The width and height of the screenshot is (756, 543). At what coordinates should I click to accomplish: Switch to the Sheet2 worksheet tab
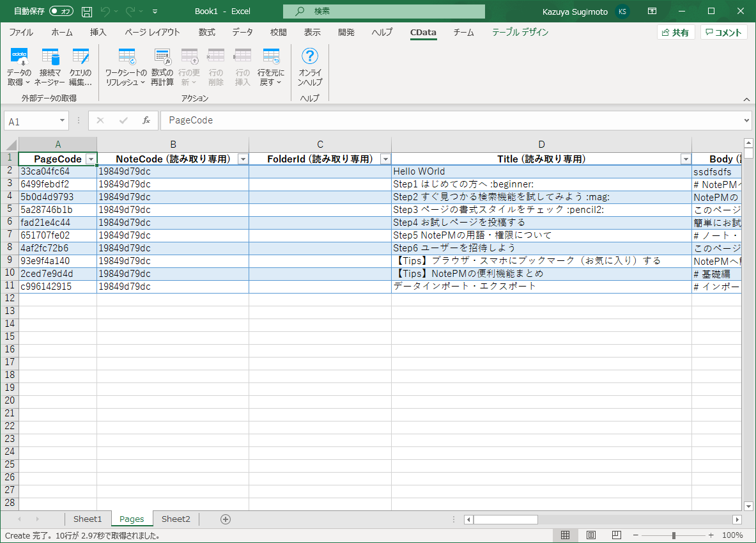(176, 519)
